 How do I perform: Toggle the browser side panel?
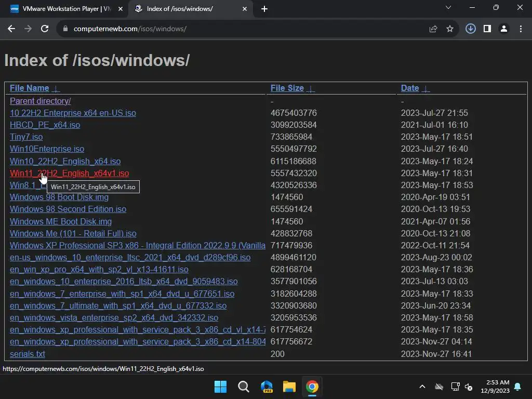pyautogui.click(x=487, y=29)
